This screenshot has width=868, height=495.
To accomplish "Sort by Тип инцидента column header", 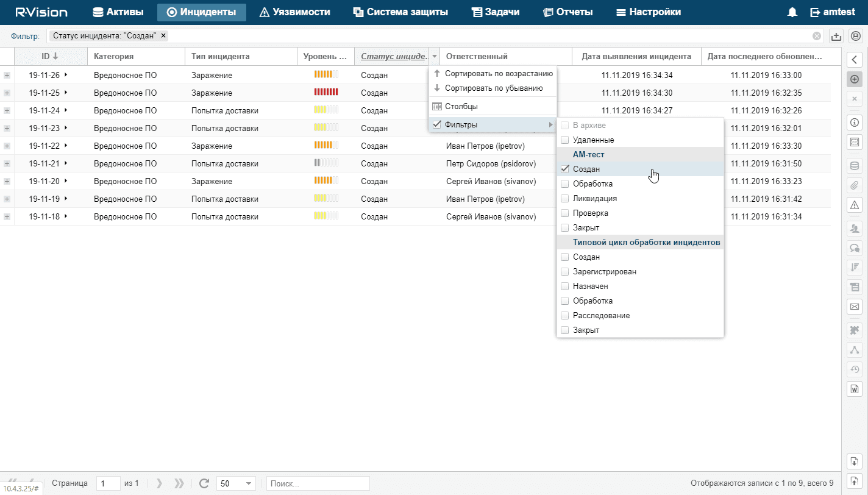I will pyautogui.click(x=241, y=57).
